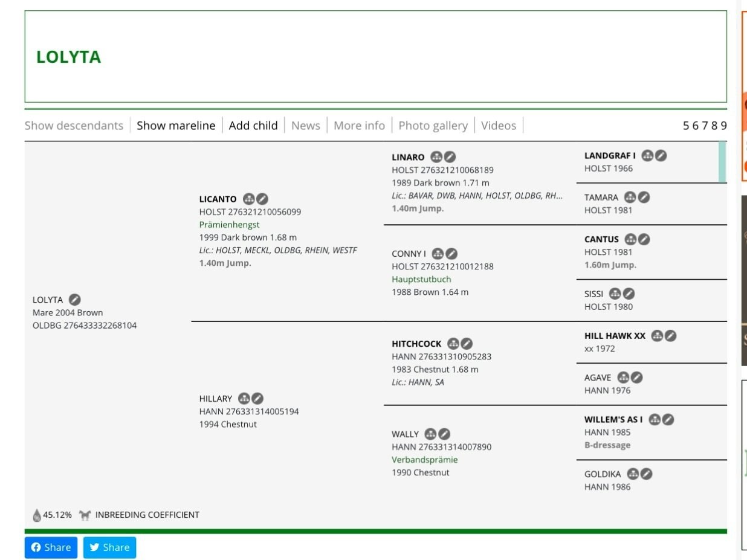Click the edit pencil icon beside HILLARY
This screenshot has width=747, height=560.
[x=257, y=399]
